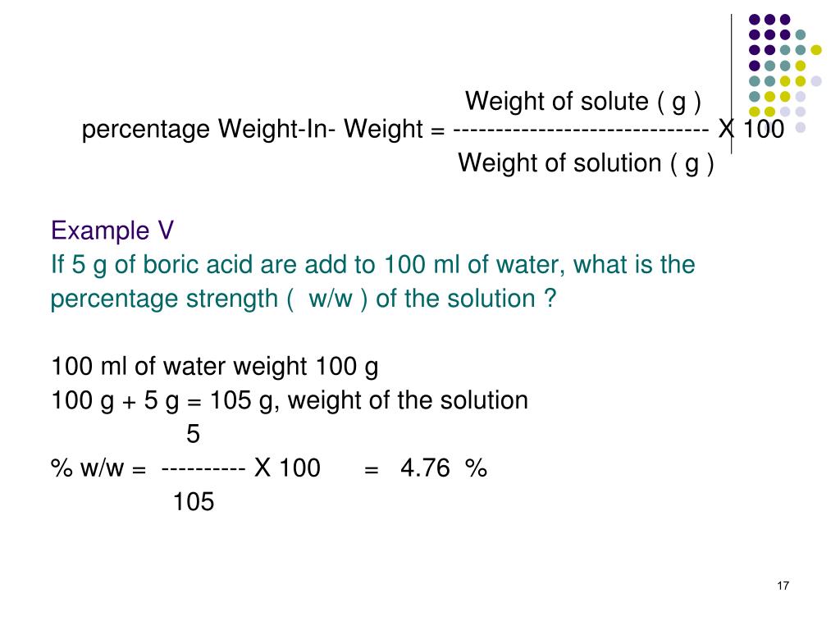840x630 pixels.
Task: Click the denominator '105' in the calculation
Action: pyautogui.click(x=194, y=502)
